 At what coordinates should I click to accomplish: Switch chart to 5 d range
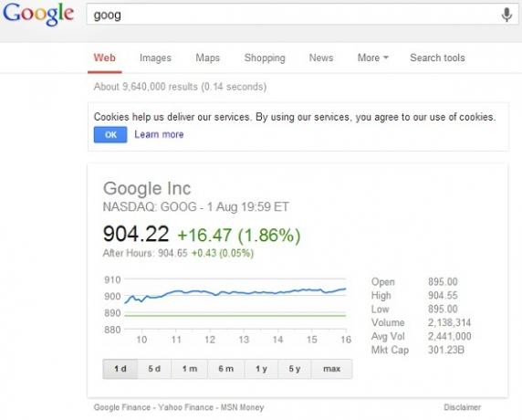tap(154, 369)
